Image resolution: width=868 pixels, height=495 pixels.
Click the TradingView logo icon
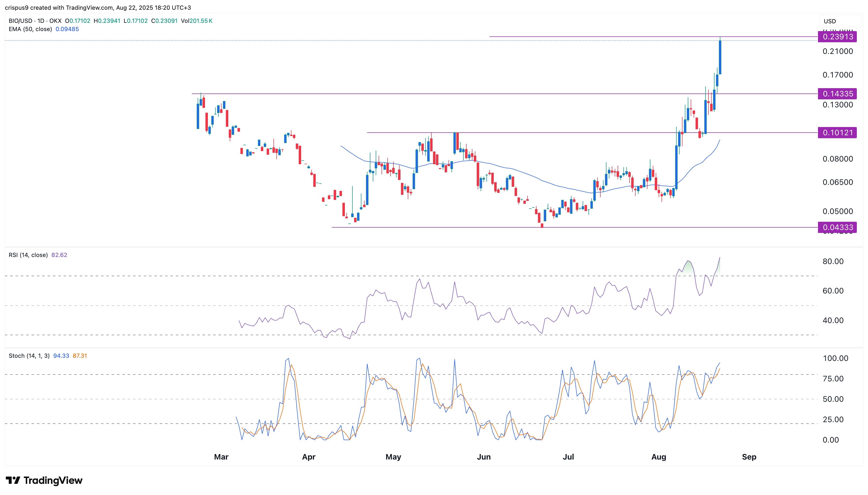pos(13,480)
